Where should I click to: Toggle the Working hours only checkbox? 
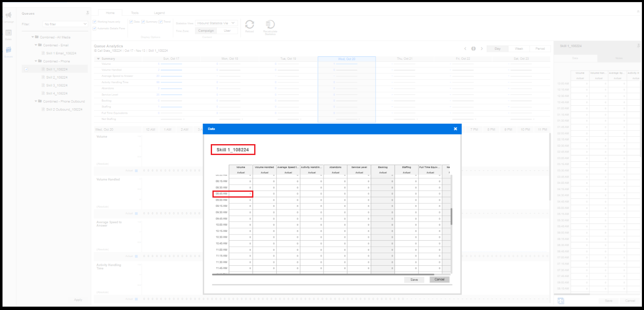coord(94,22)
